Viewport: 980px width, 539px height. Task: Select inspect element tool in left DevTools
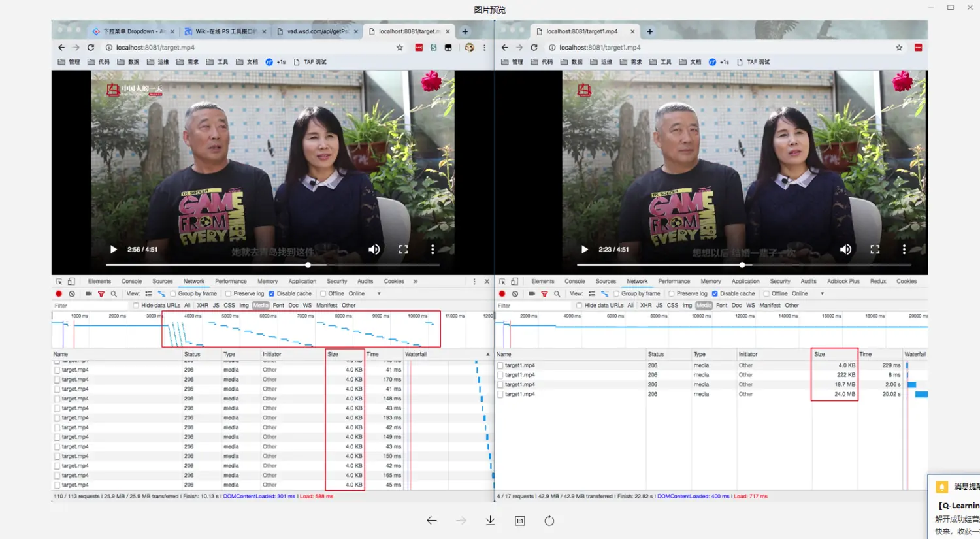click(x=59, y=282)
